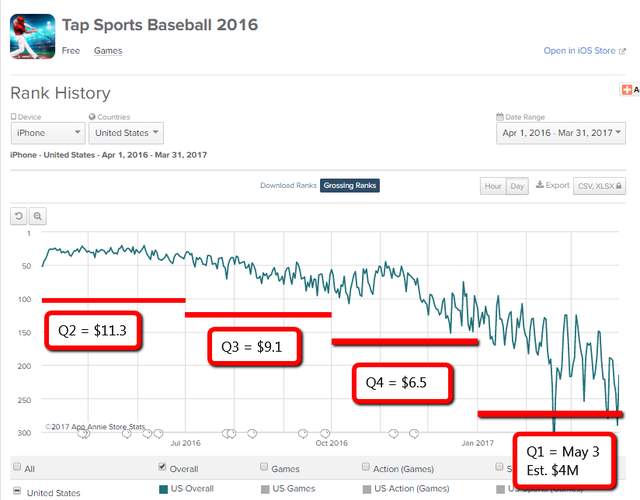
Task: Click the US-Action (Games) gray swatch
Action: pos(367,489)
